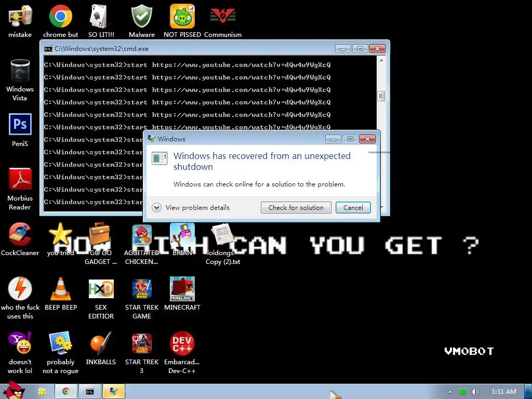Launch the 'Embarcad... Dev-C++' icon
The width and height of the screenshot is (532, 399).
[x=182, y=353]
